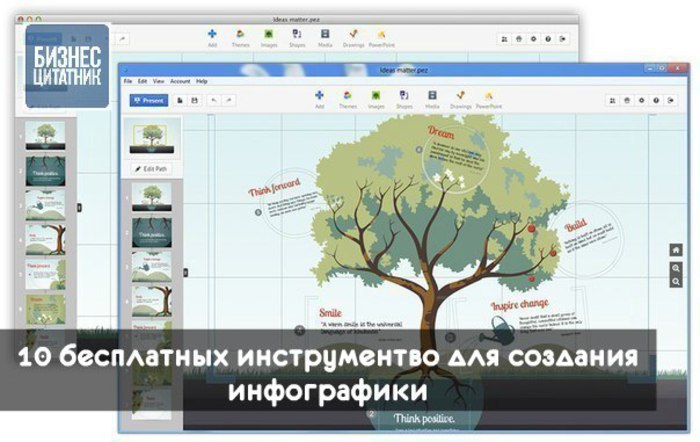Click the Add frame icon in front window
The width and height of the screenshot is (700, 442).
(320, 96)
